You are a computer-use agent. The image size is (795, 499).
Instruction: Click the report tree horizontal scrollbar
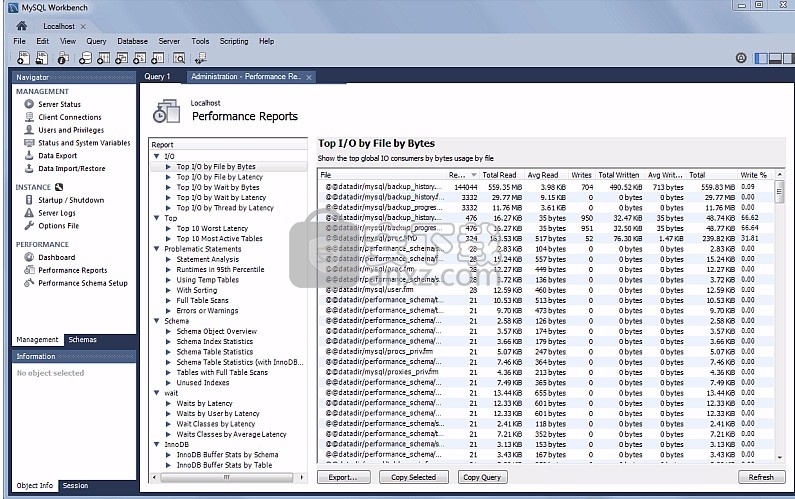[226, 477]
